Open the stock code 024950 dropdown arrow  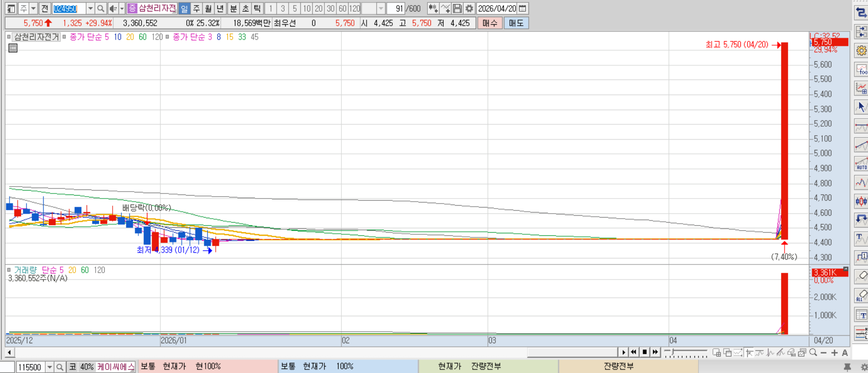pyautogui.click(x=90, y=9)
